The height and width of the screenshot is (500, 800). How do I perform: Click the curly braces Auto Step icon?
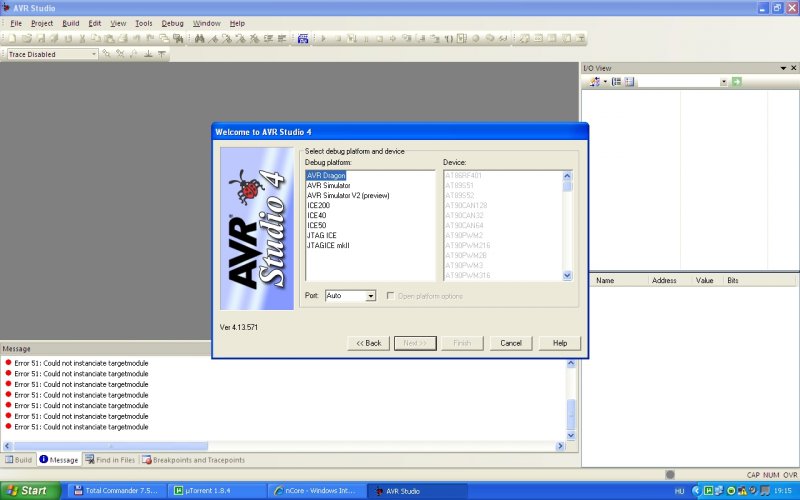pos(448,38)
